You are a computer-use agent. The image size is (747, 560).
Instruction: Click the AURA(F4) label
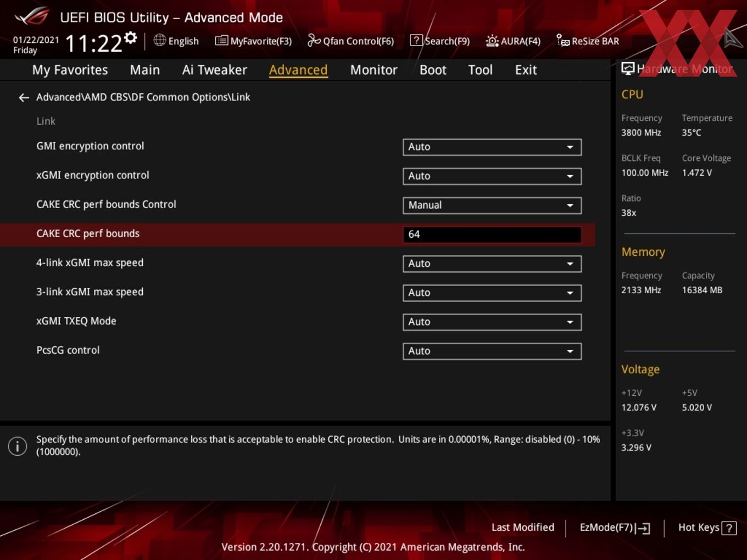point(521,41)
